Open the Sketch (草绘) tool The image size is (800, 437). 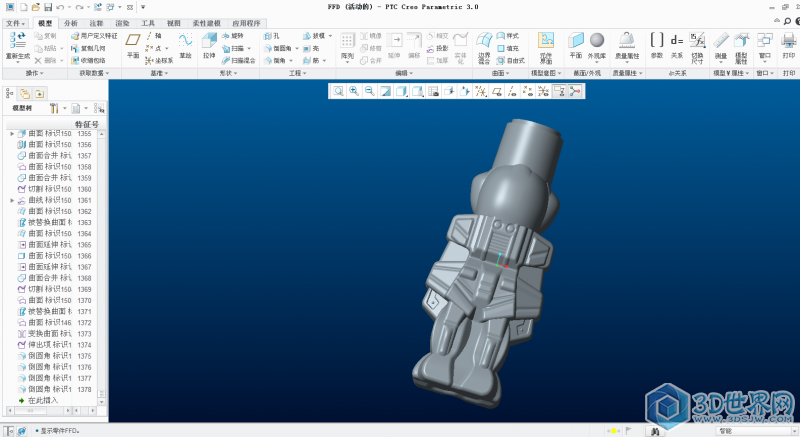185,45
